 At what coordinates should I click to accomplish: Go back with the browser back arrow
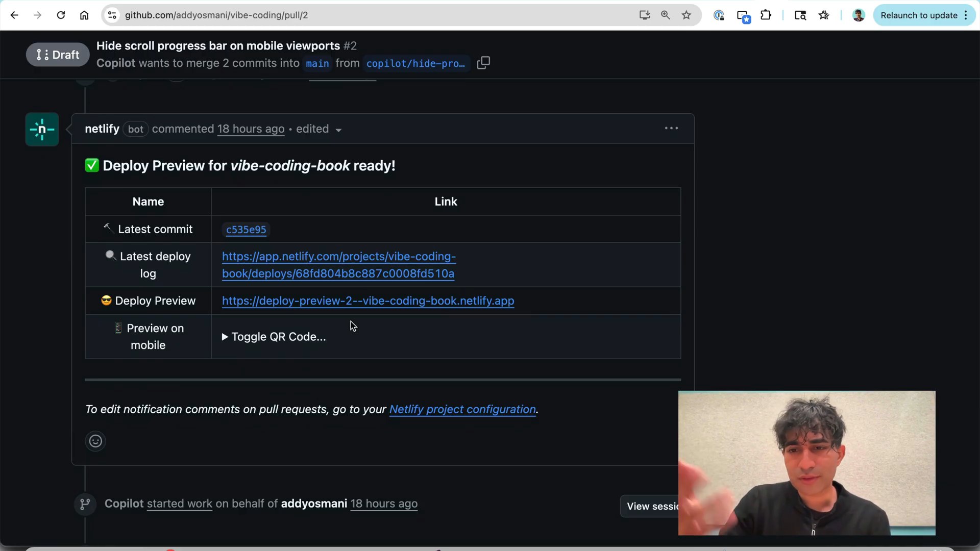[14, 15]
